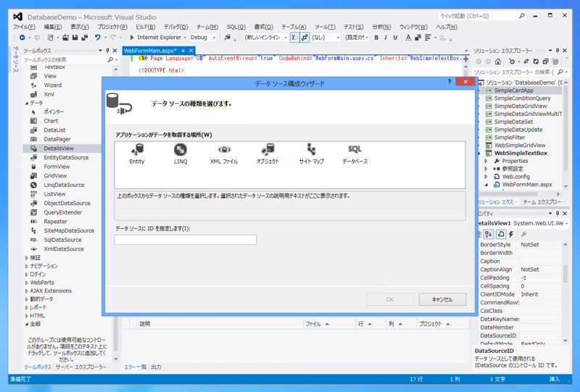Apply Underline formatting from toolbar
Screen dimensions: 580x392
[x=395, y=38]
